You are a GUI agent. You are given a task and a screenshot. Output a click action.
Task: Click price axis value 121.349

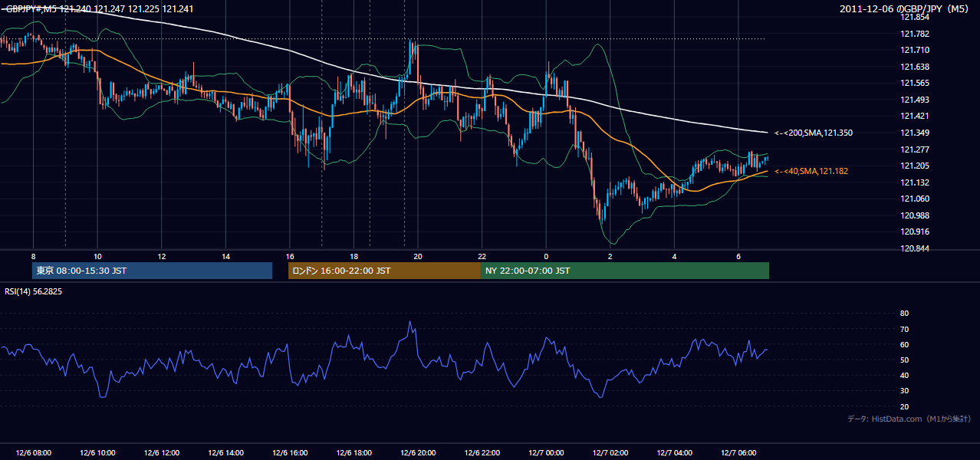[x=914, y=133]
